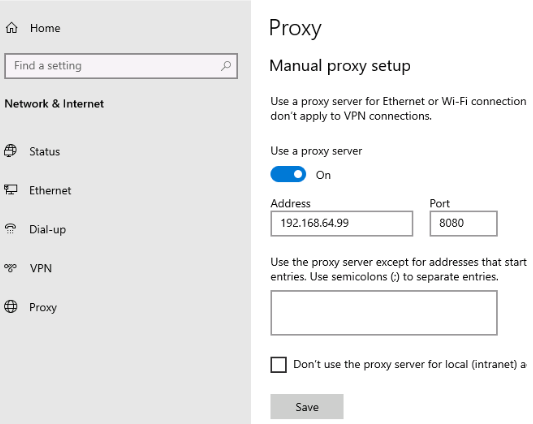Click the Save button

tap(307, 407)
